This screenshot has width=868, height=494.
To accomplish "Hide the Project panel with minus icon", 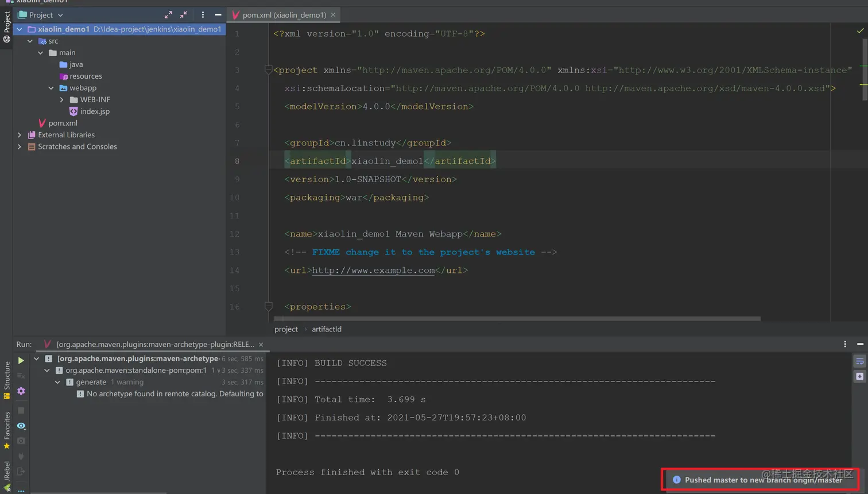I will 218,15.
